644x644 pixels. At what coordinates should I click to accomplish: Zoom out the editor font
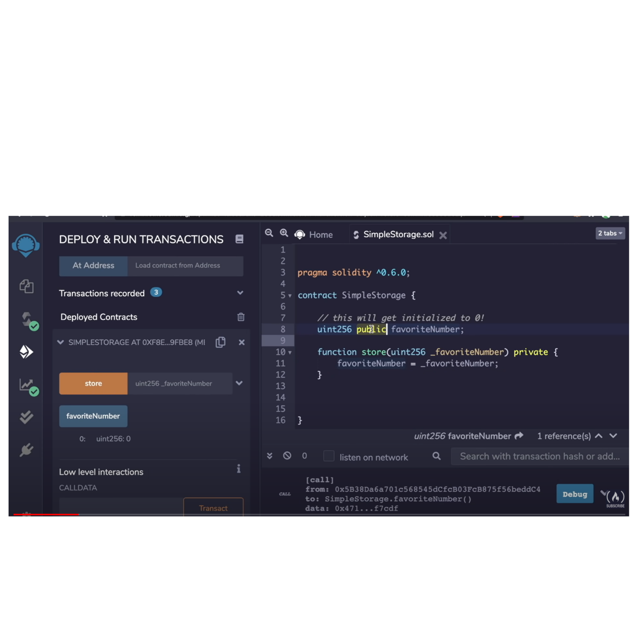(x=269, y=233)
